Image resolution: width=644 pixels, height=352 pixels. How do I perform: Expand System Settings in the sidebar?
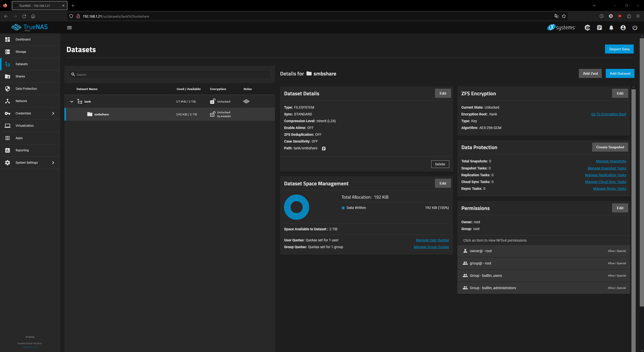pos(53,163)
